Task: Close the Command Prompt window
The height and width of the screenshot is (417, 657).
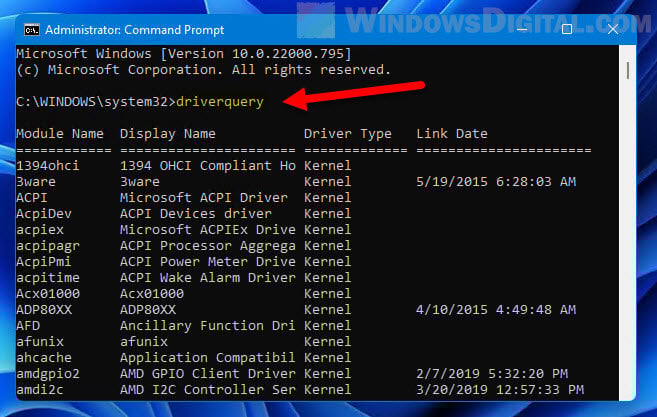Action: [x=613, y=29]
